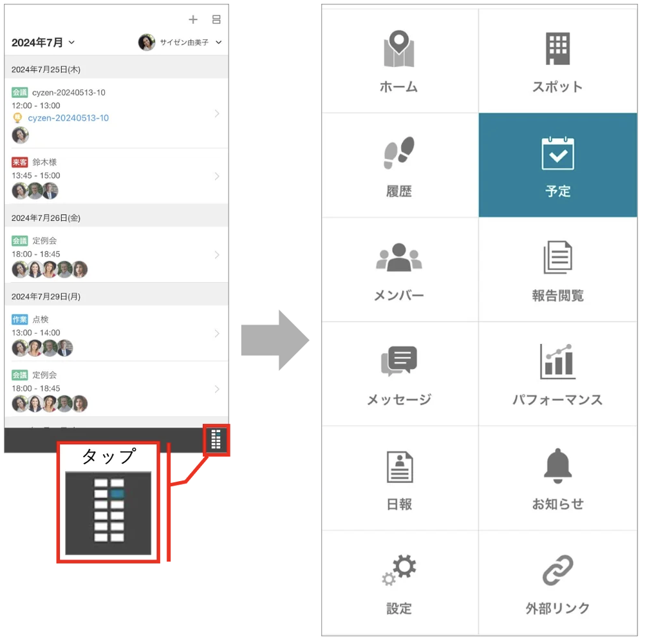Open the 設定 gears tile
Image resolution: width=645 pixels, height=644 pixels.
click(399, 583)
